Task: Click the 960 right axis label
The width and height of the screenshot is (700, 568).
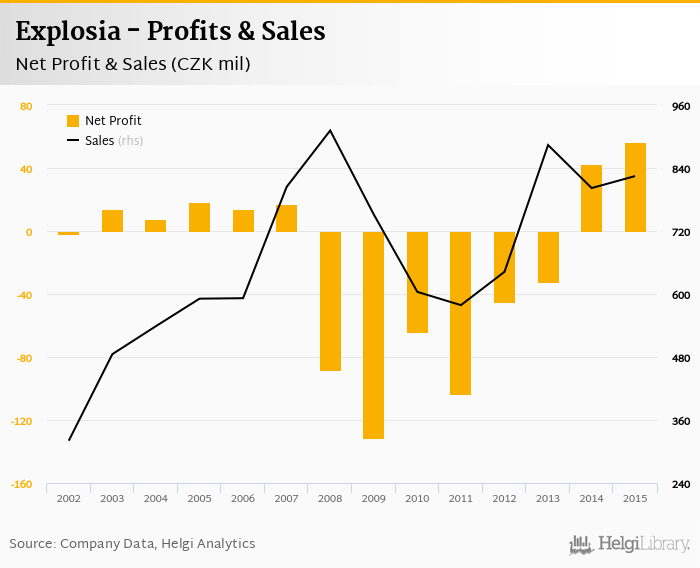Action: point(681,106)
